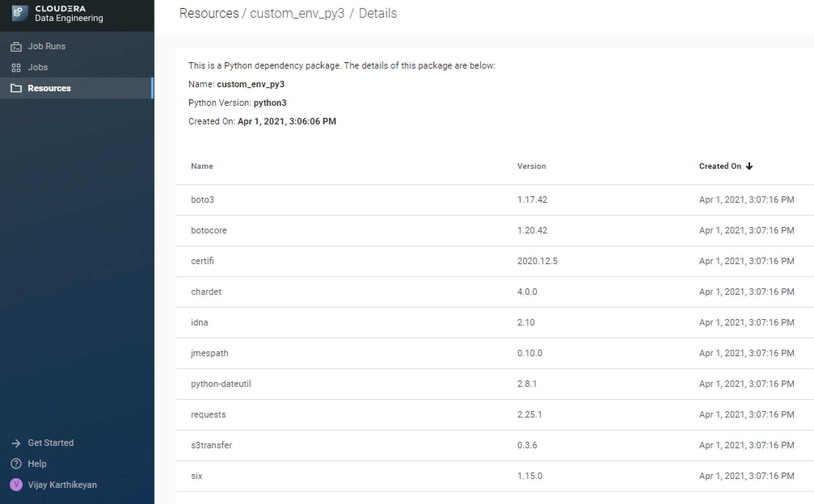Open Job Runs in the sidebar

46,46
